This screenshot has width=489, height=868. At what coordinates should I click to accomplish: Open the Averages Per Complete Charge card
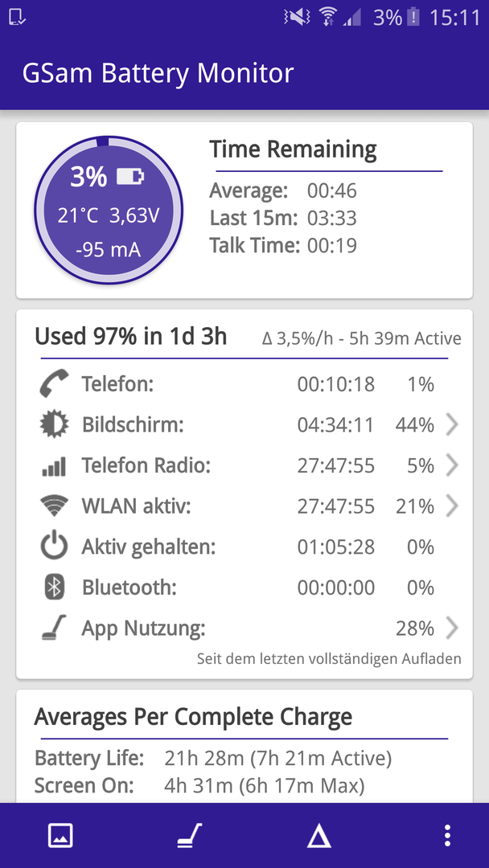click(x=244, y=746)
